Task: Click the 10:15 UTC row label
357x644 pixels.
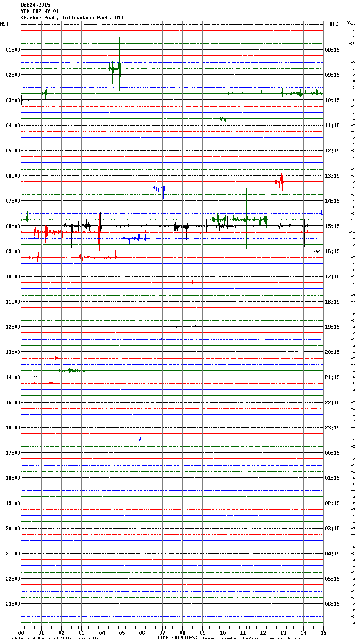Action: coord(332,100)
